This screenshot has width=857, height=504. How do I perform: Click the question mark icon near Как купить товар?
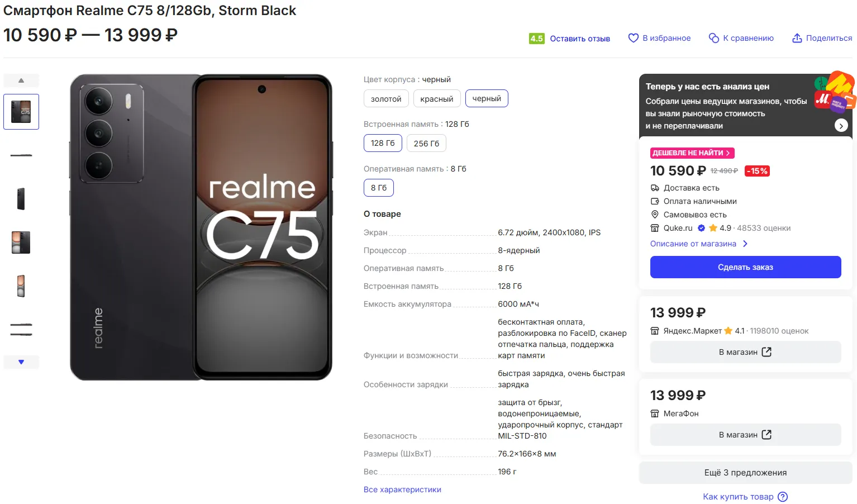tap(783, 497)
